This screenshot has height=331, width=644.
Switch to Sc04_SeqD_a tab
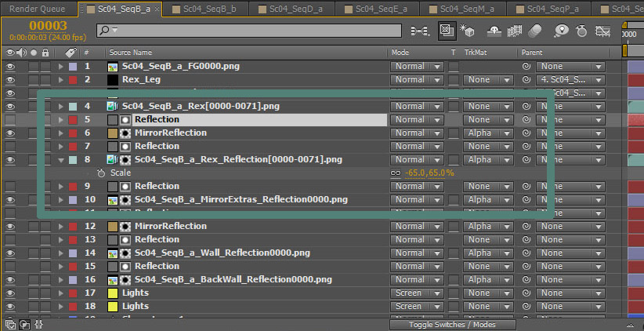(291, 9)
